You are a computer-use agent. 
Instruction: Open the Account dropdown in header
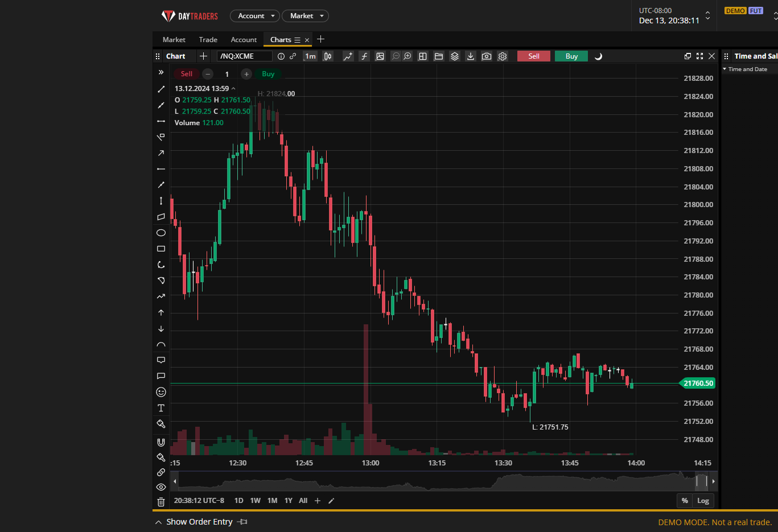click(x=254, y=16)
